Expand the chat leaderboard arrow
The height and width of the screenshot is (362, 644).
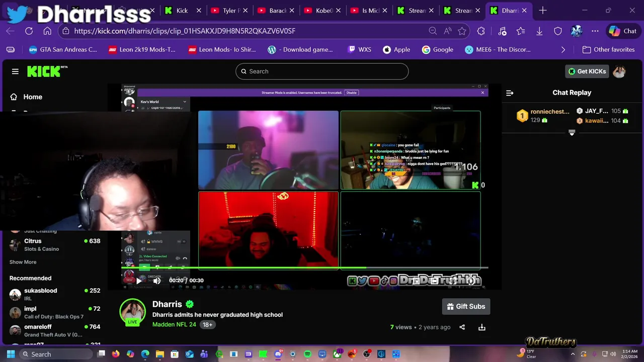click(572, 133)
